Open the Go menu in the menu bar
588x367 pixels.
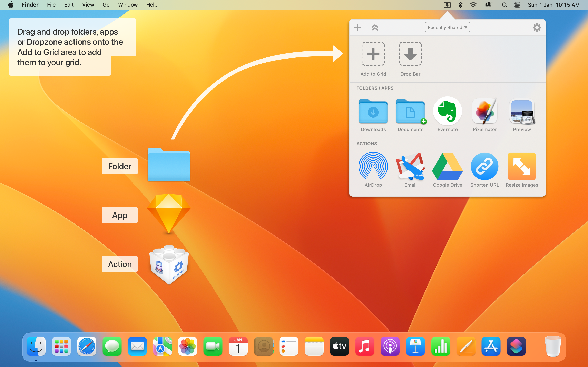tap(106, 5)
